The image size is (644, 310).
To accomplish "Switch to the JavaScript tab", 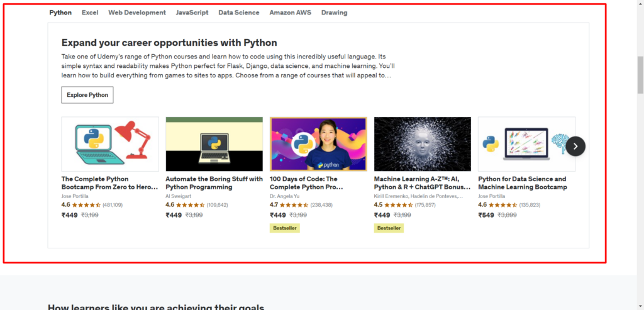I will (192, 13).
